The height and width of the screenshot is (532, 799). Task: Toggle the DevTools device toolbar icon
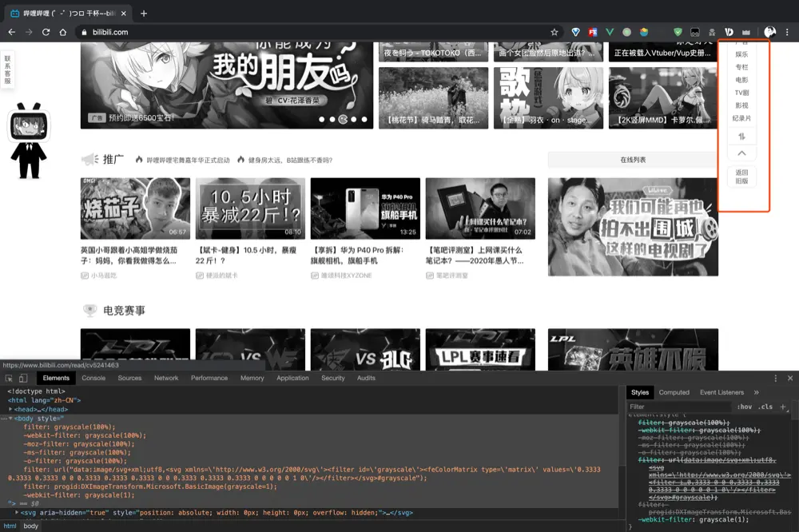point(23,378)
